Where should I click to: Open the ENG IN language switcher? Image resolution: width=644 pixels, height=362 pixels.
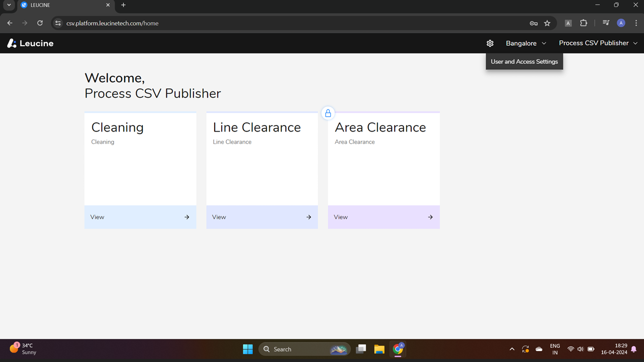(555, 349)
